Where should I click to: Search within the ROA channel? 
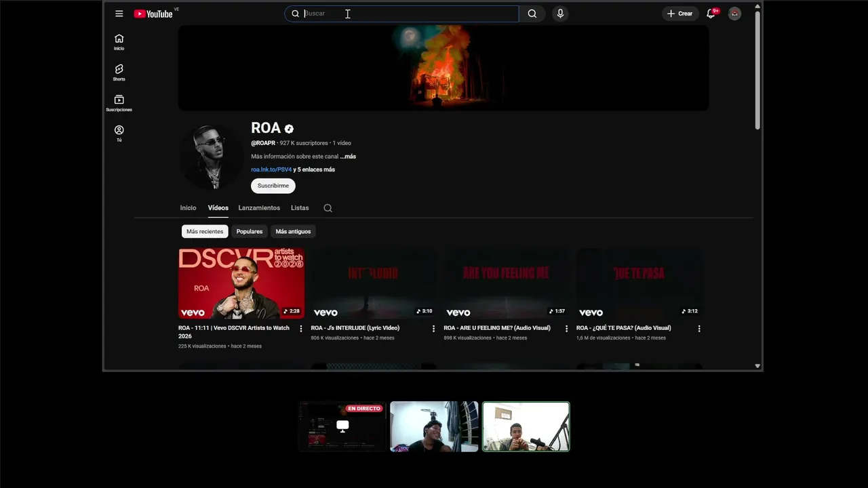[x=328, y=208]
